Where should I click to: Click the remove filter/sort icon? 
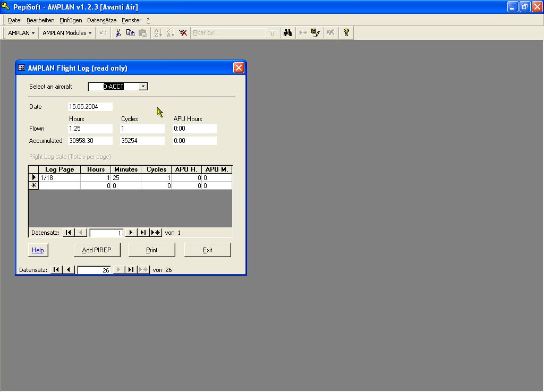pos(183,33)
